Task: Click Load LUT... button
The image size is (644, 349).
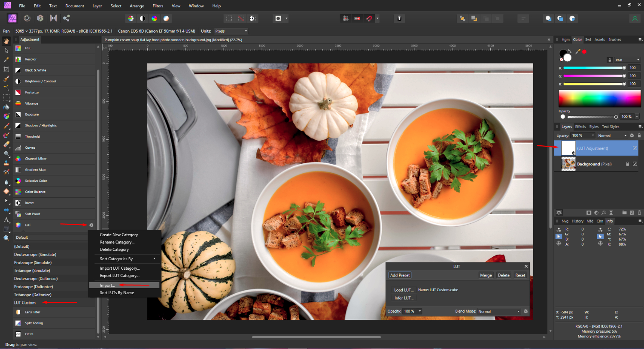Action: click(404, 290)
